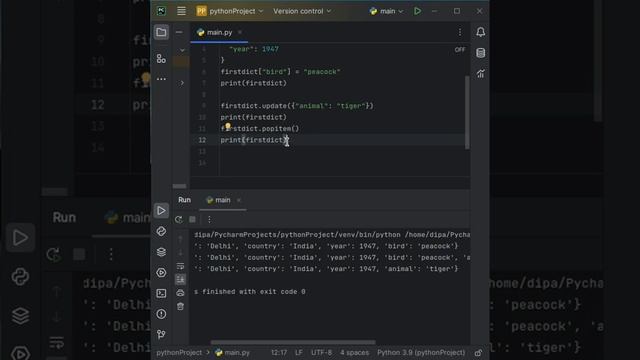Go down the stack trace arrow in console

click(180, 253)
